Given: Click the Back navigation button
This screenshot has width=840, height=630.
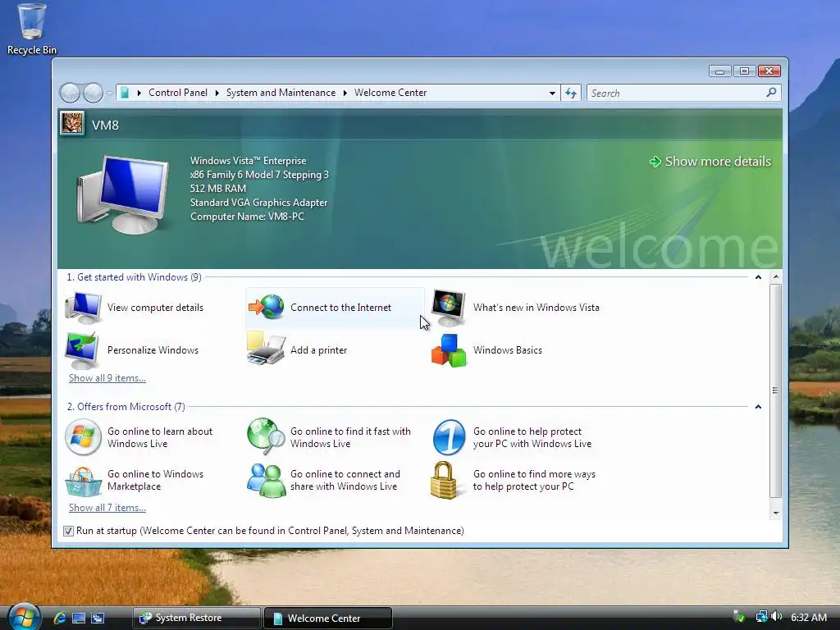Looking at the screenshot, I should (70, 93).
